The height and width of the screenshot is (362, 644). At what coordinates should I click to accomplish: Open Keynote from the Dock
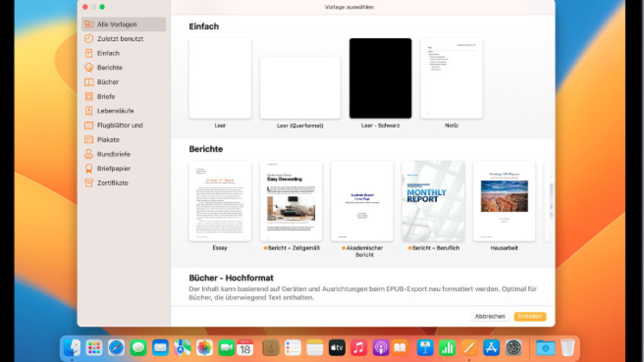tap(426, 348)
